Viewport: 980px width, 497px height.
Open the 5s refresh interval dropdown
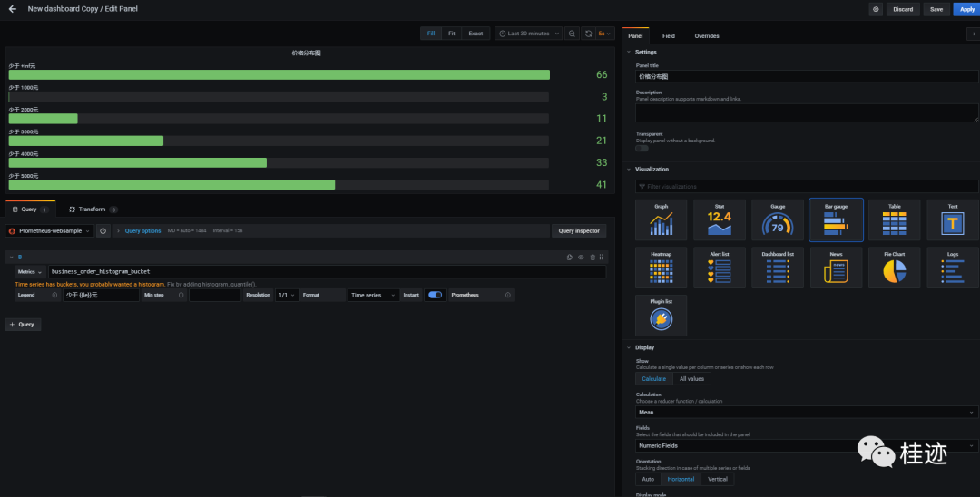click(605, 34)
